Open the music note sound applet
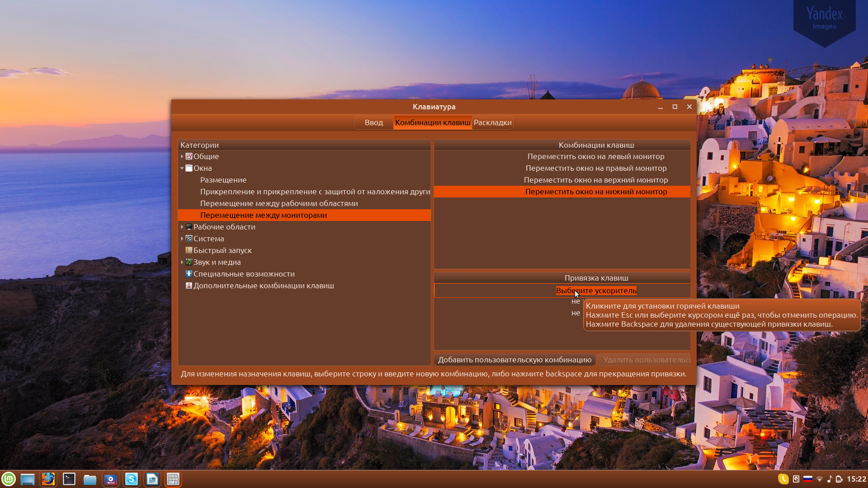The width and height of the screenshot is (868, 488). tap(830, 479)
